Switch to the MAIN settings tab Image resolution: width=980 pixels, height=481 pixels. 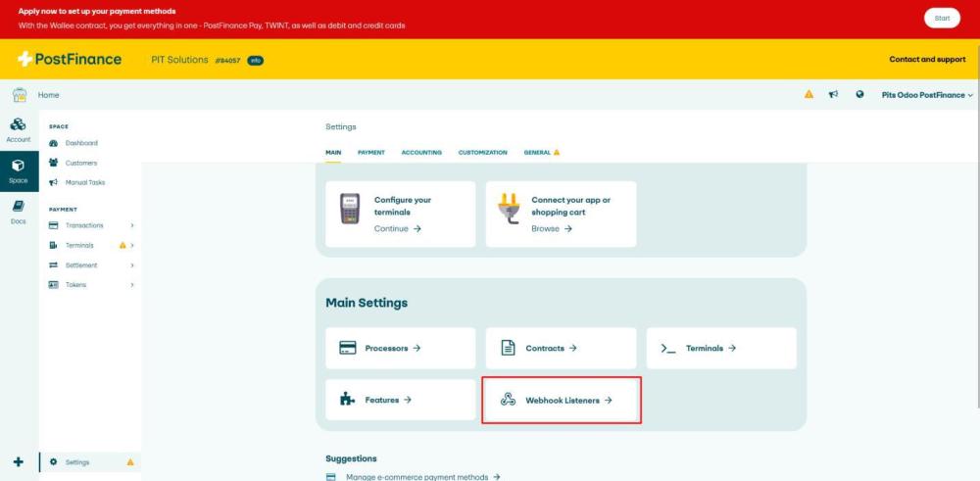pyautogui.click(x=333, y=153)
